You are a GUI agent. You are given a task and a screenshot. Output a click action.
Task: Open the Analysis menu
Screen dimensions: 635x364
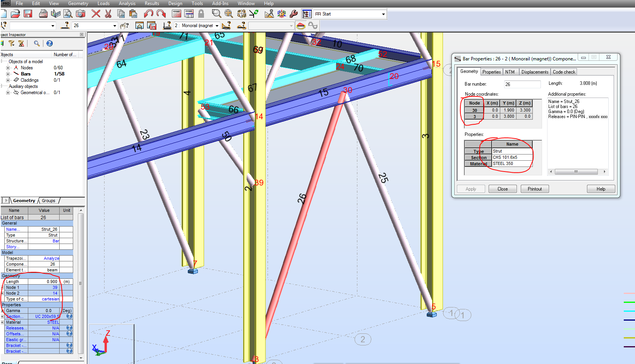point(127,3)
